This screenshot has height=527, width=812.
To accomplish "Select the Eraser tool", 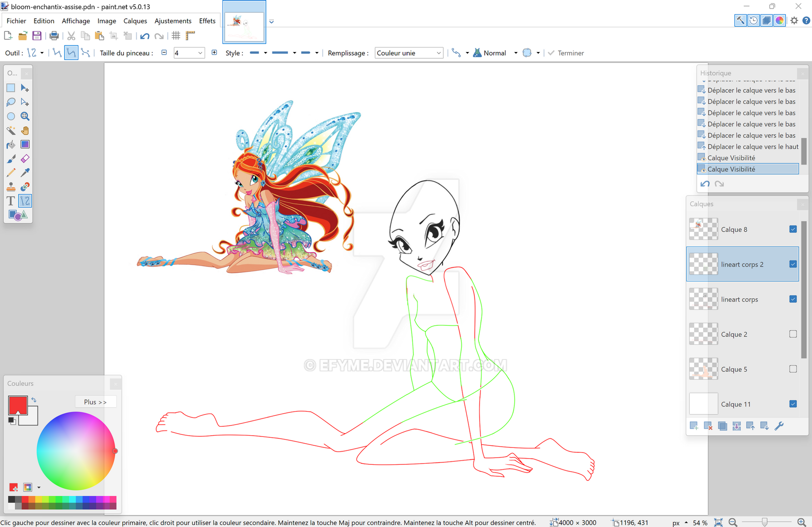I will [x=25, y=159].
